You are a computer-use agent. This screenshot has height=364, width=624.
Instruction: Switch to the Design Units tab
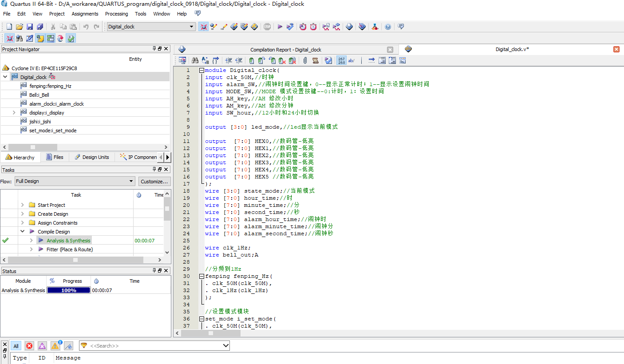tap(92, 157)
